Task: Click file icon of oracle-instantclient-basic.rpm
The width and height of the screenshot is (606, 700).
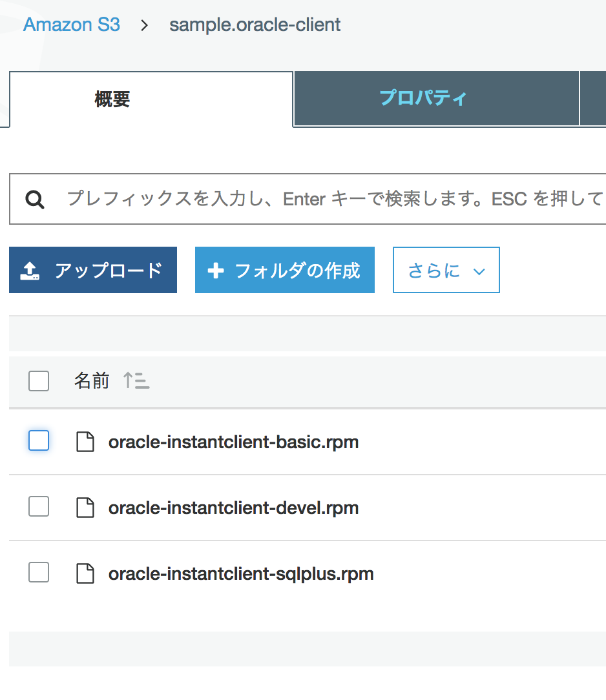Action: pyautogui.click(x=85, y=442)
